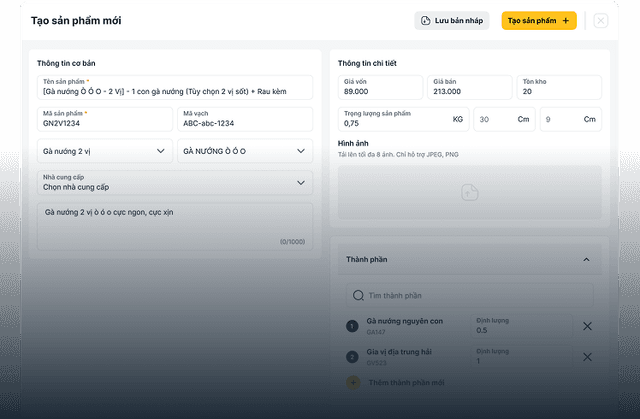Click the plus icon for Thêm thành phần mới
640x419 pixels.
[x=351, y=383]
